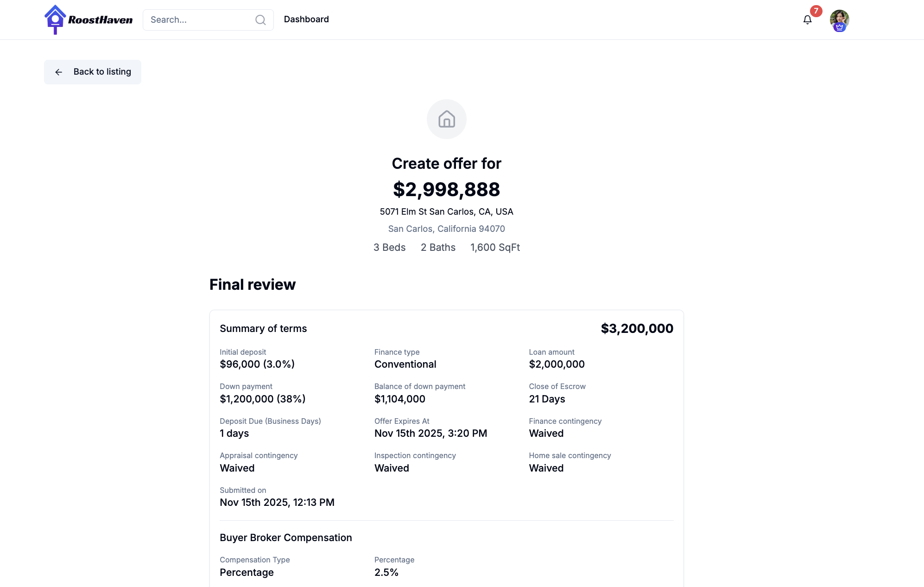This screenshot has width=924, height=587.
Task: Open the user profile avatar
Action: 839,19
